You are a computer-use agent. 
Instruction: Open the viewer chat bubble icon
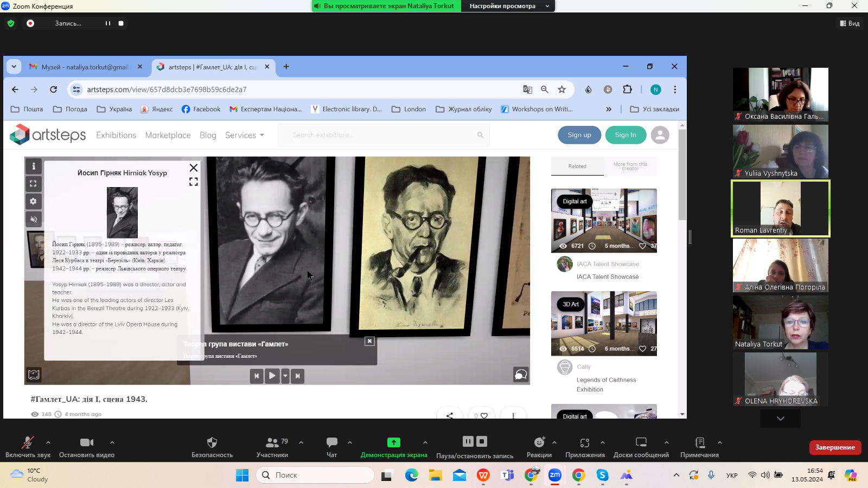[520, 375]
